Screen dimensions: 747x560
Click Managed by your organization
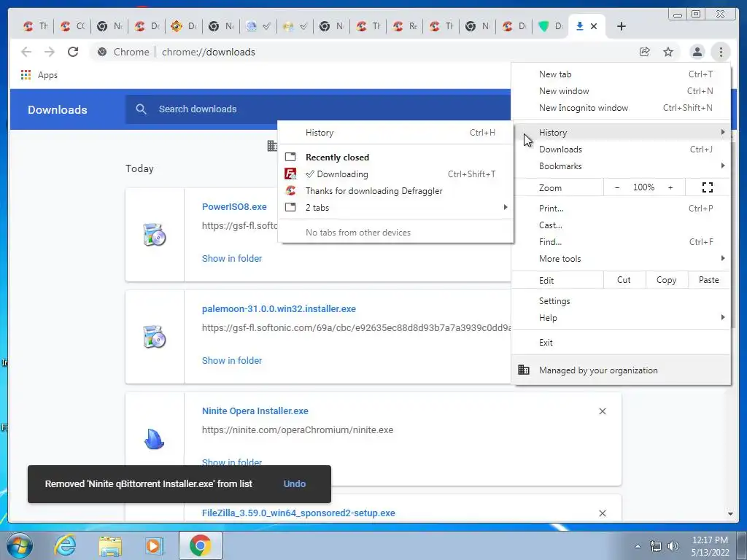click(x=621, y=370)
